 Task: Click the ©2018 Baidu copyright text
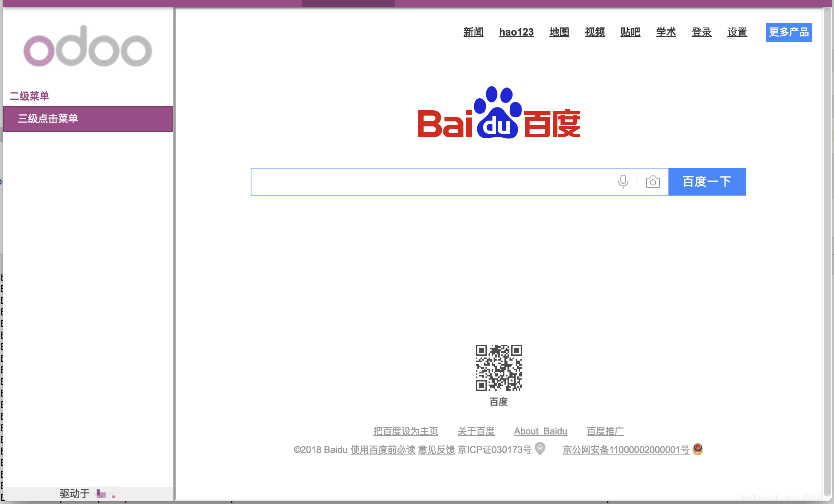coord(321,450)
